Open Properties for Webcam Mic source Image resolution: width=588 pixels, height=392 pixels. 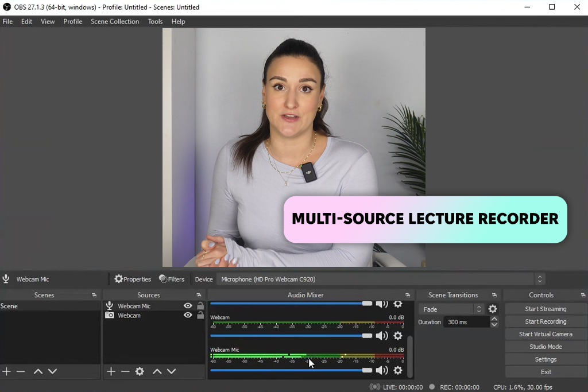point(133,279)
